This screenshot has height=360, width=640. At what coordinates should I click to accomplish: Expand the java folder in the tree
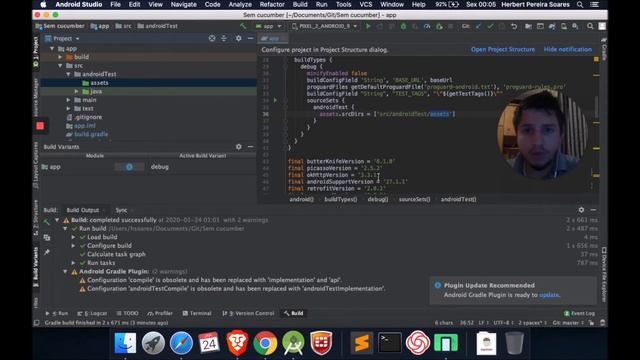point(76,91)
